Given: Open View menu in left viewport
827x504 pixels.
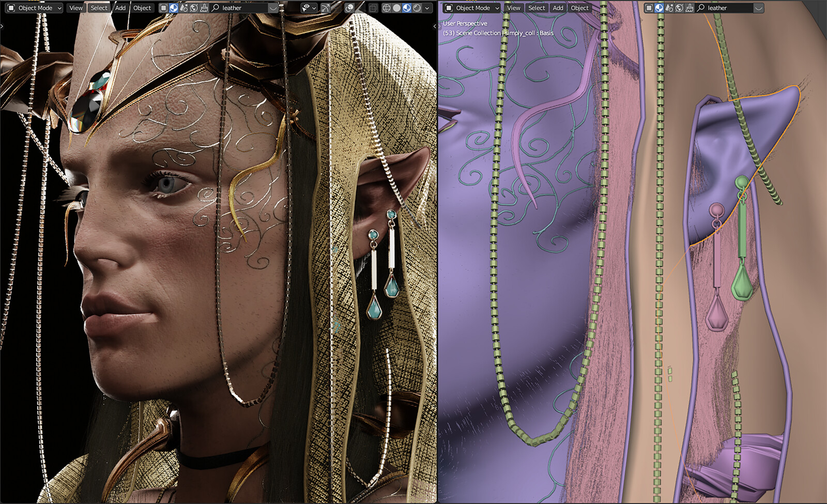Looking at the screenshot, I should (76, 8).
